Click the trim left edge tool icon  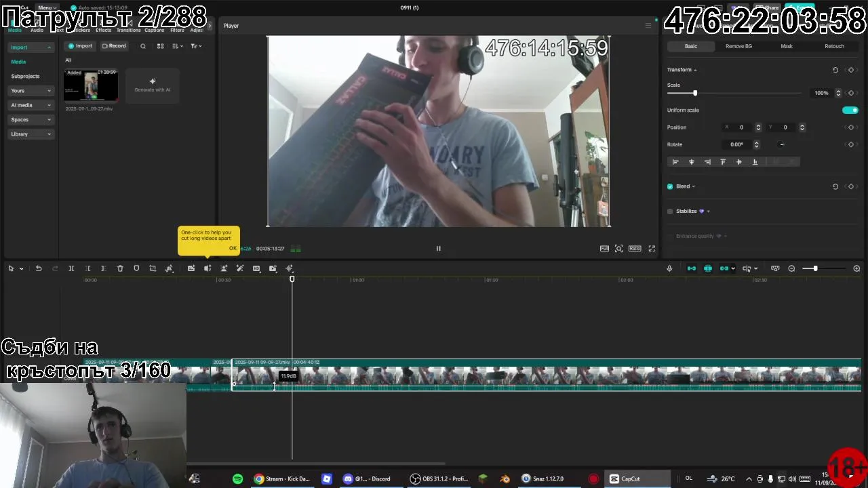point(87,268)
